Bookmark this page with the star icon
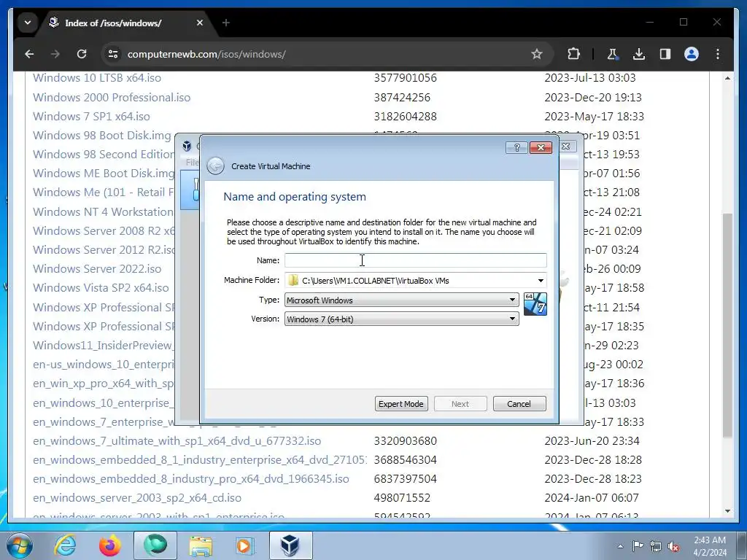Screen dimensions: 747x560 tap(536, 54)
